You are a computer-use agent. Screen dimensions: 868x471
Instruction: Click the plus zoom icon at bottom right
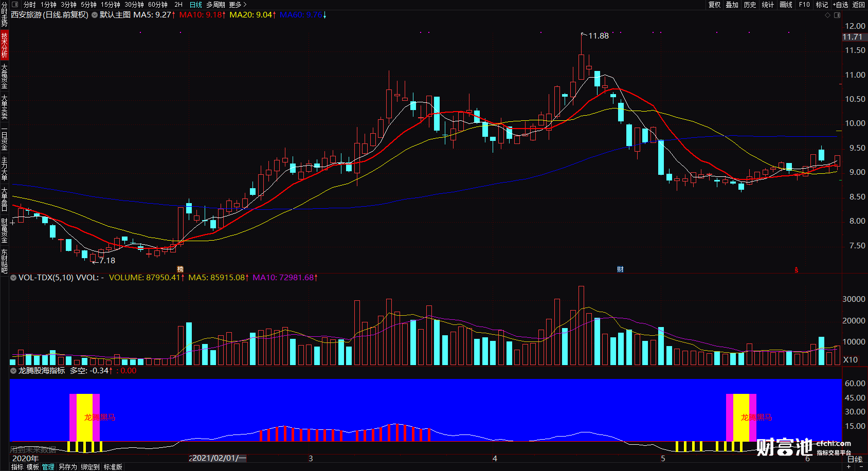tap(848, 467)
